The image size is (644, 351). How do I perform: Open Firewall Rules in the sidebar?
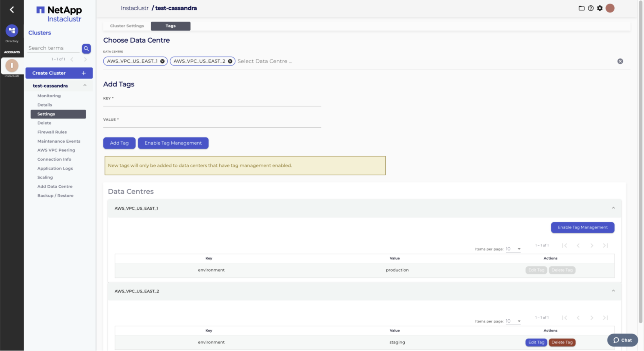52,132
